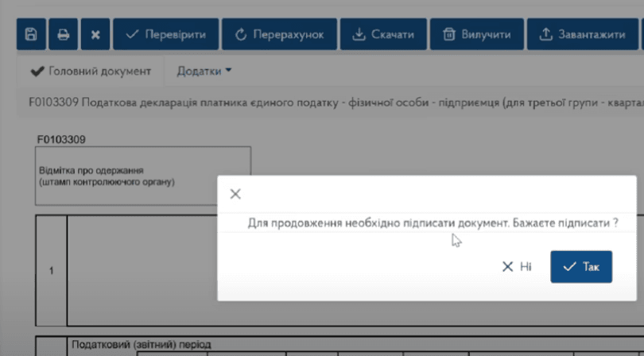Click the F0103309 form code label

(61, 139)
